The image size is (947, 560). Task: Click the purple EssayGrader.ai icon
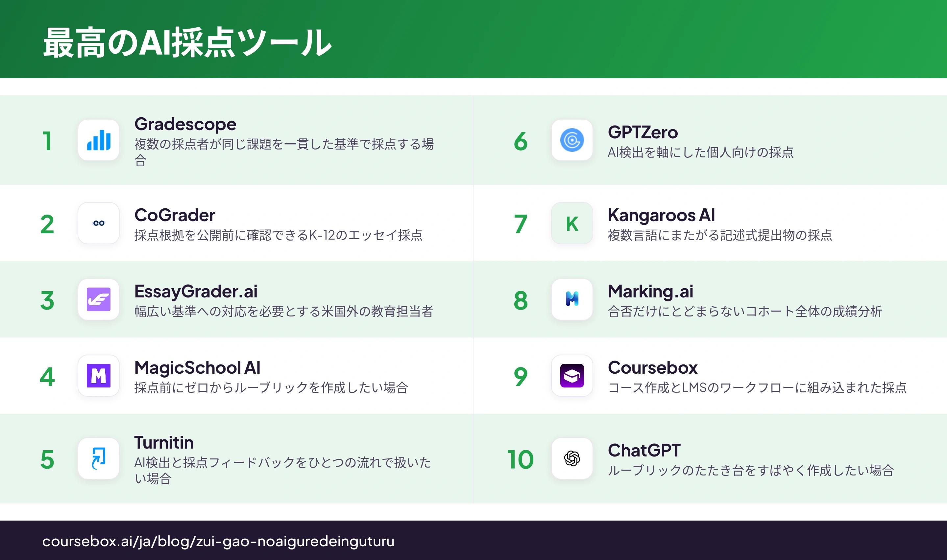(99, 299)
